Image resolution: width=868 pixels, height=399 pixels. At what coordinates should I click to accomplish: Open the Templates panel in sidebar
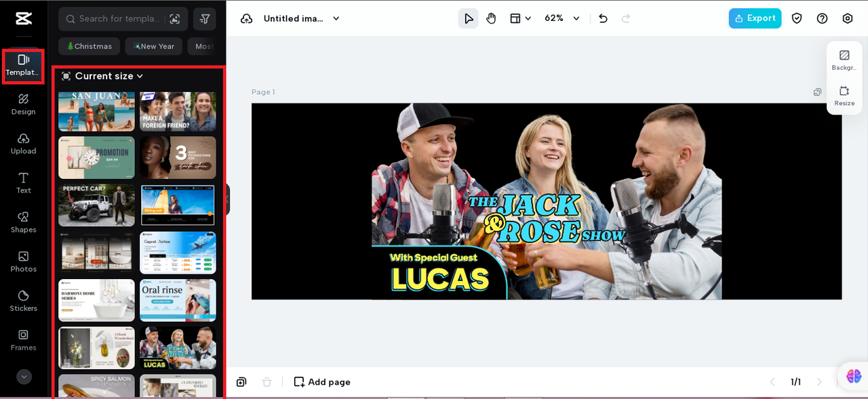tap(23, 66)
